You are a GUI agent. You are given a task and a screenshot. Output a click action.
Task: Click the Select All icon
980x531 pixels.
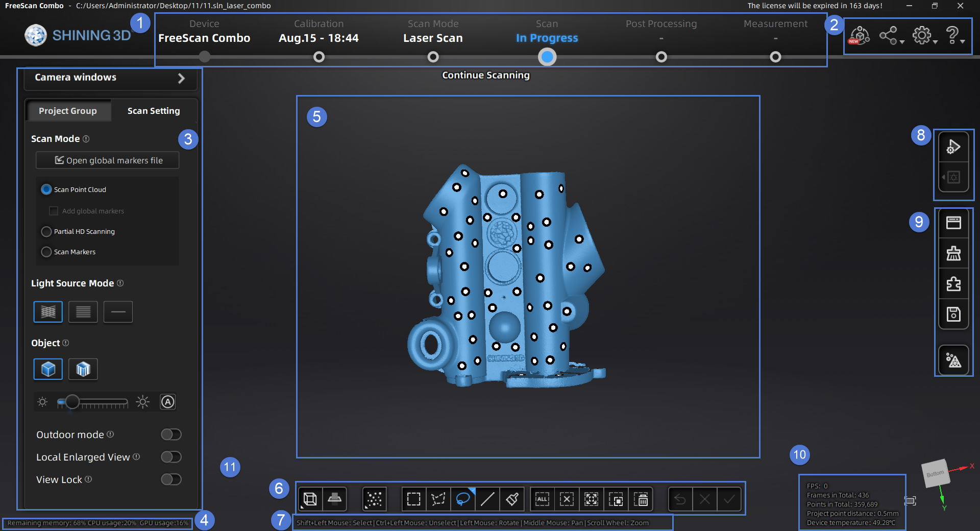[x=542, y=499]
